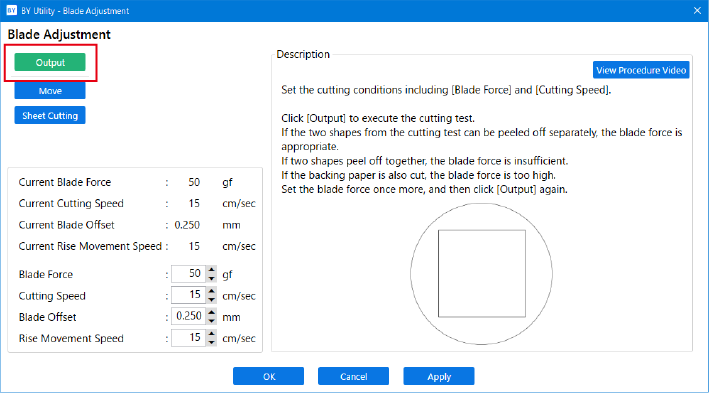The image size is (709, 393).
Task: Decrease Blade Offset with down arrow
Action: click(x=212, y=321)
